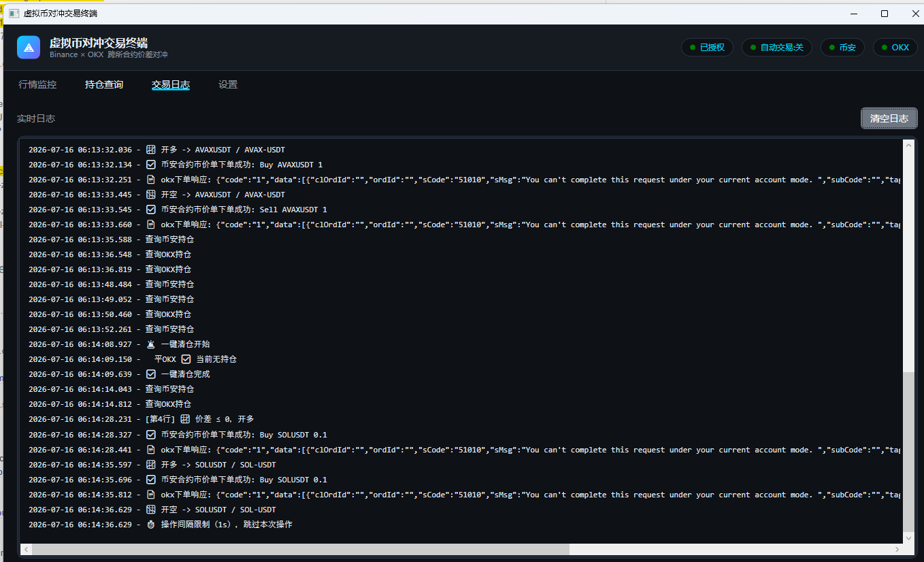Click the checkmark before Buy AVAXUSDT 1

click(151, 165)
